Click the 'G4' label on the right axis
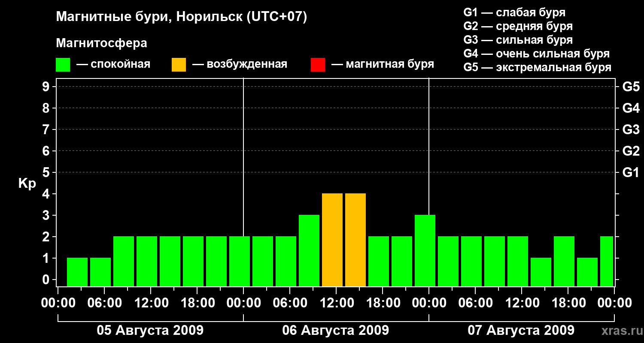Screen dimensions: 644x343 [x=631, y=108]
